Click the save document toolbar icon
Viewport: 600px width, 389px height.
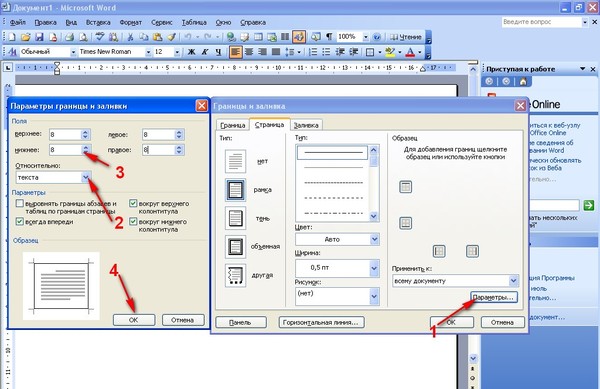pos(39,37)
